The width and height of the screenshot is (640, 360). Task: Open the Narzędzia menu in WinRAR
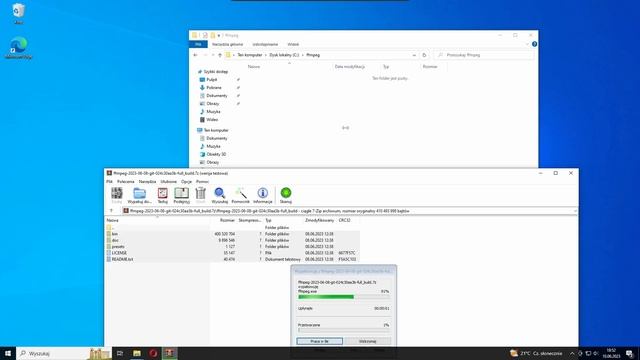pyautogui.click(x=147, y=182)
